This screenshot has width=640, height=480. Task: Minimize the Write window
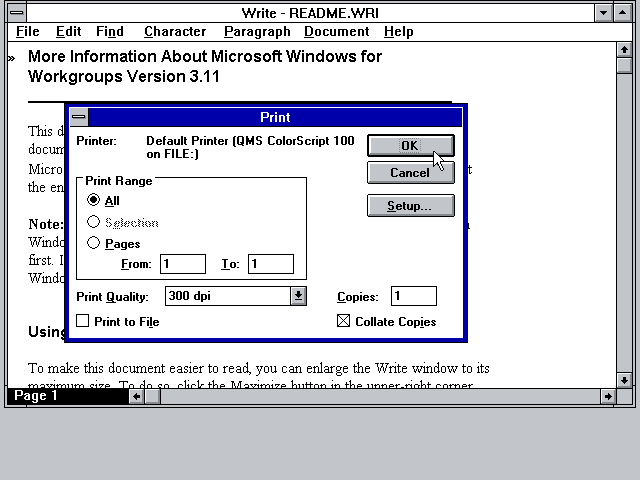(603, 13)
